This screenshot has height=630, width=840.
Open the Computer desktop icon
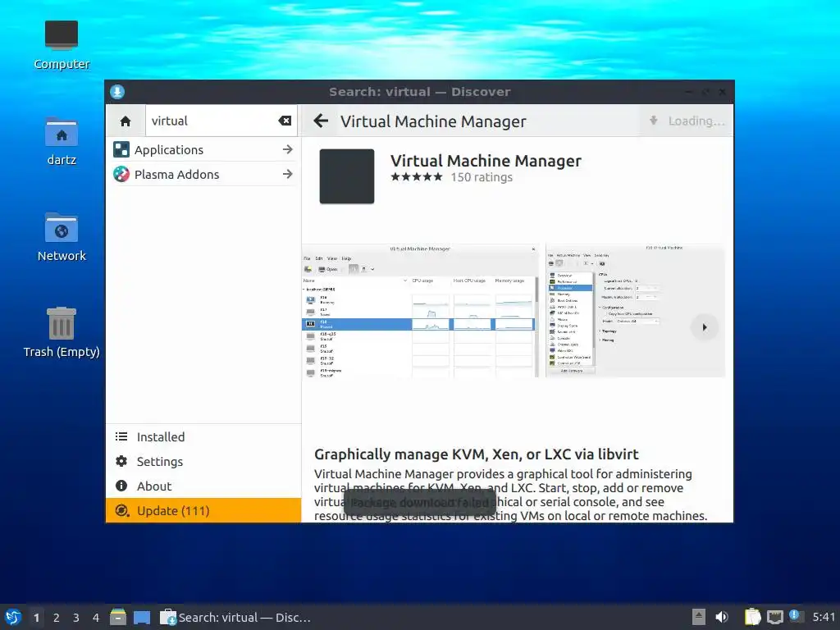[62, 45]
